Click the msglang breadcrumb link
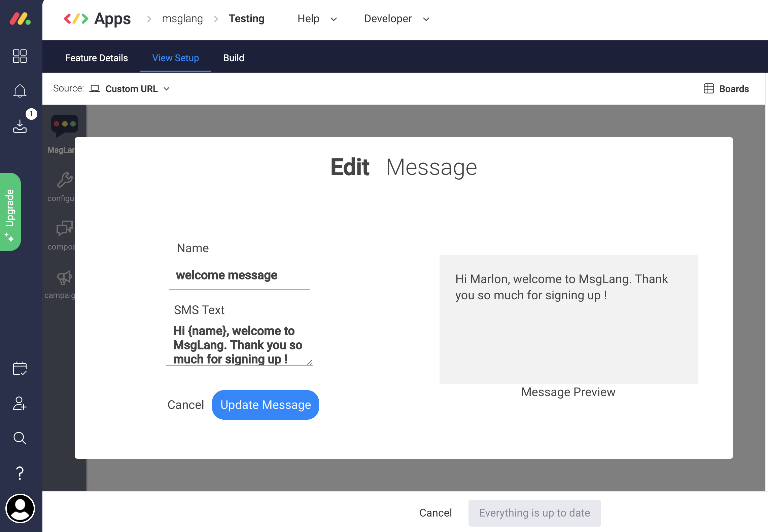 coord(182,19)
